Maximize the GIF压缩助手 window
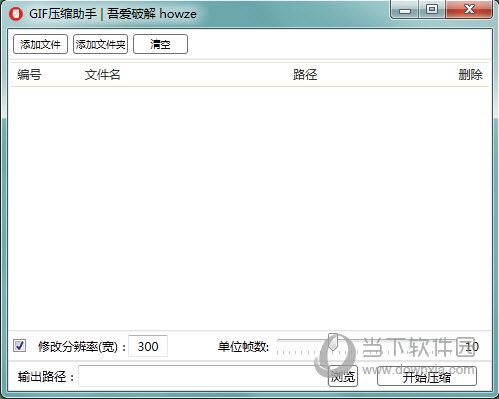Image resolution: width=499 pixels, height=399 pixels. pyautogui.click(x=432, y=9)
